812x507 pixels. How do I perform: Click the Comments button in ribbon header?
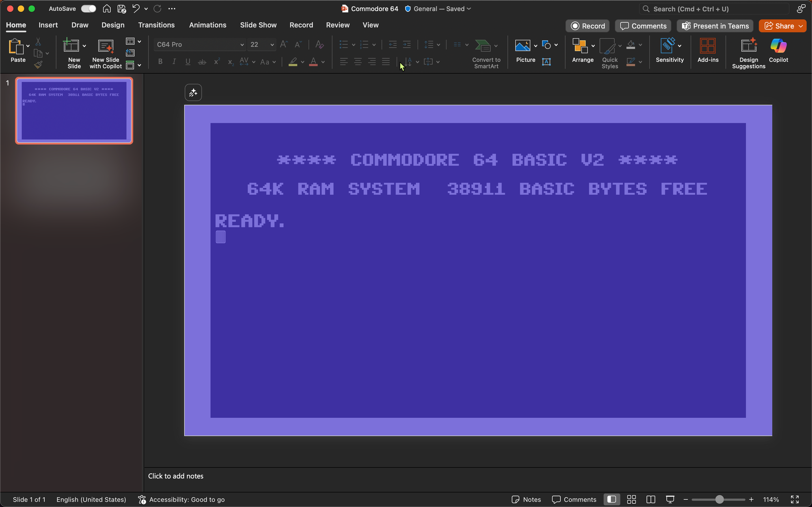click(643, 26)
